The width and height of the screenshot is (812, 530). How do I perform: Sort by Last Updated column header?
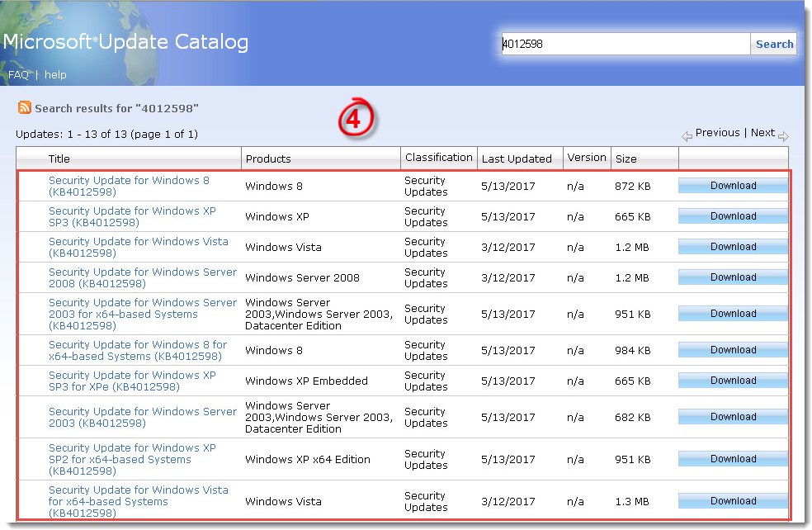click(x=517, y=159)
